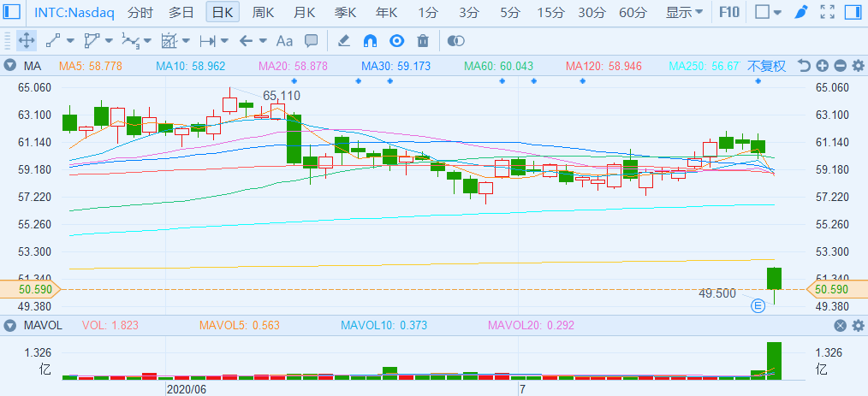Expand the 显示 display dropdown
Viewport: 868px width, 396px height.
click(685, 12)
